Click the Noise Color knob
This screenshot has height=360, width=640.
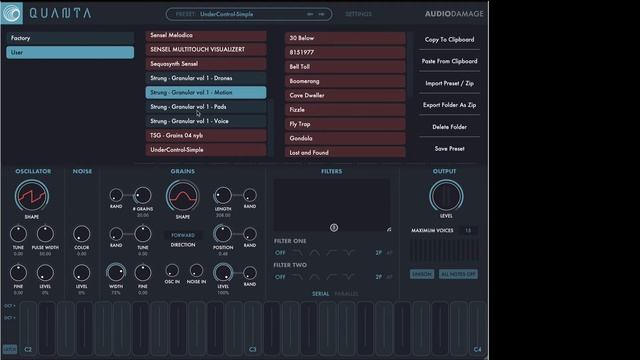click(82, 234)
